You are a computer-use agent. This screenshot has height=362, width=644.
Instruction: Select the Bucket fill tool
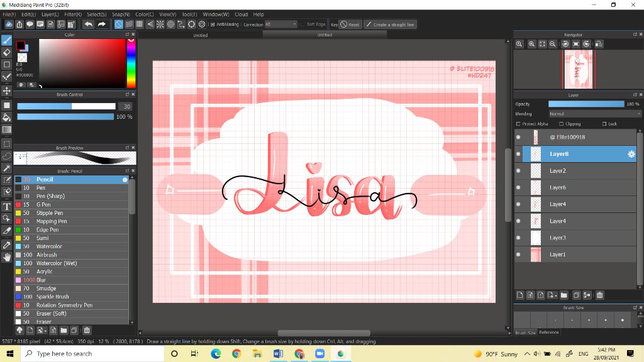pyautogui.click(x=6, y=118)
